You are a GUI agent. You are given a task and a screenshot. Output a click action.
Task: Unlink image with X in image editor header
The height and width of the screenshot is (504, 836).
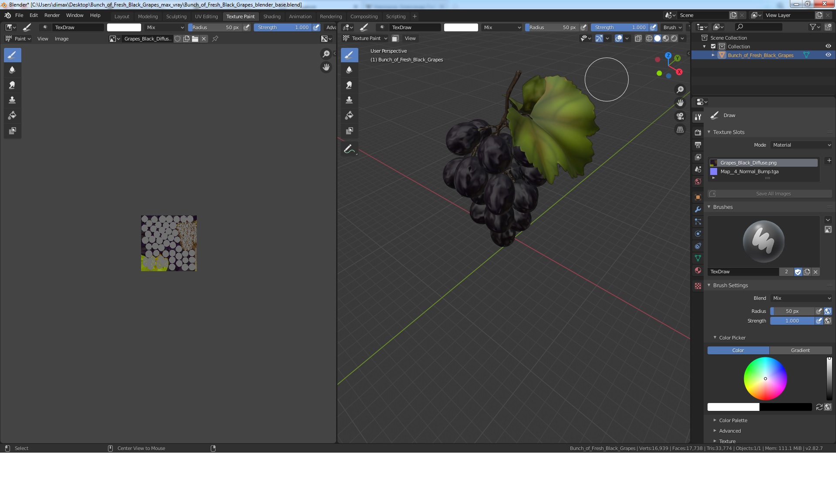204,39
